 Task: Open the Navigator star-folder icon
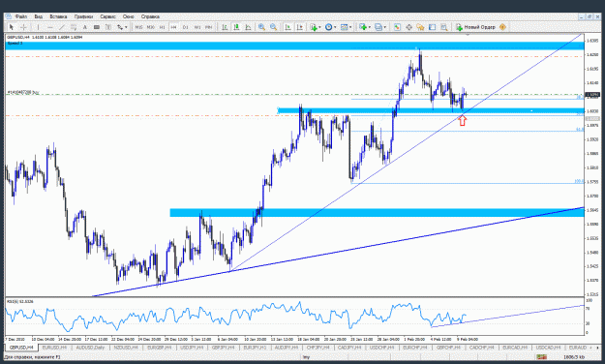[420, 27]
